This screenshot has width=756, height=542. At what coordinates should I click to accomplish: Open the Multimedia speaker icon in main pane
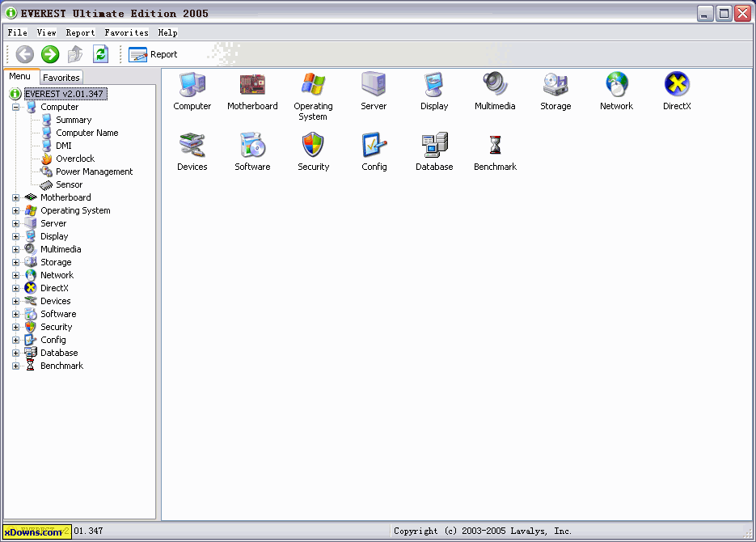pyautogui.click(x=495, y=84)
